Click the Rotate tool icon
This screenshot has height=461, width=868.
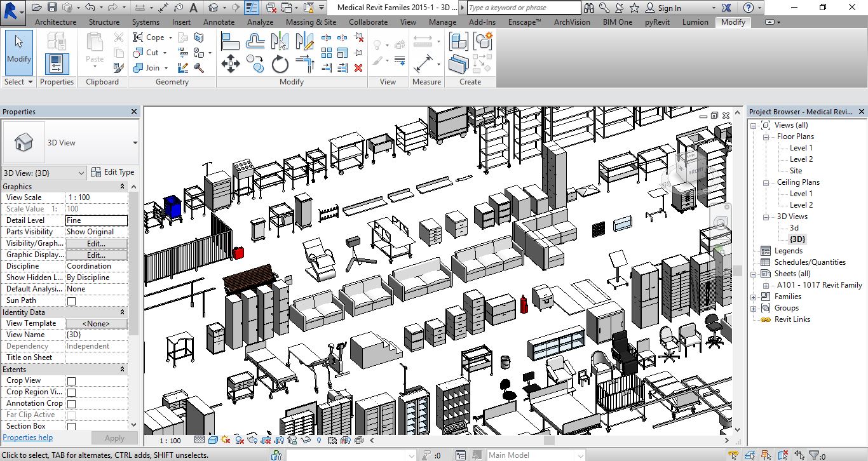(280, 64)
